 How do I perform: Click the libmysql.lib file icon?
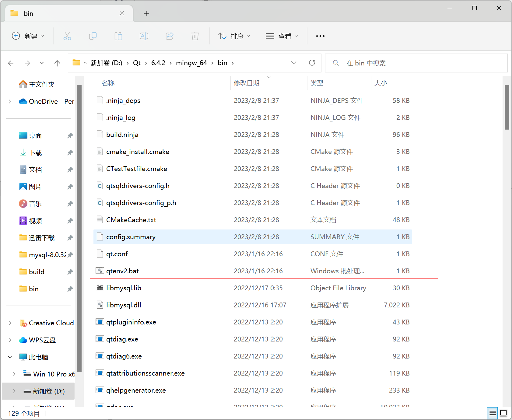click(100, 288)
